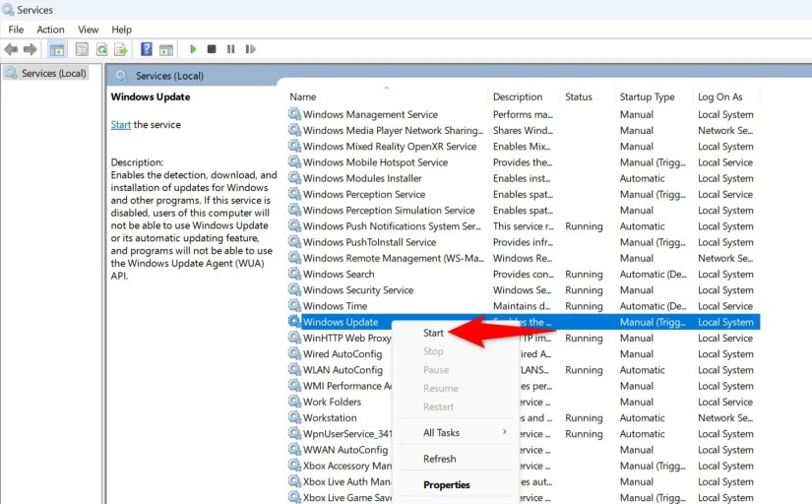Click the gear icon next to WWAN AutoConfig
This screenshot has height=504, width=812.
pos(294,449)
